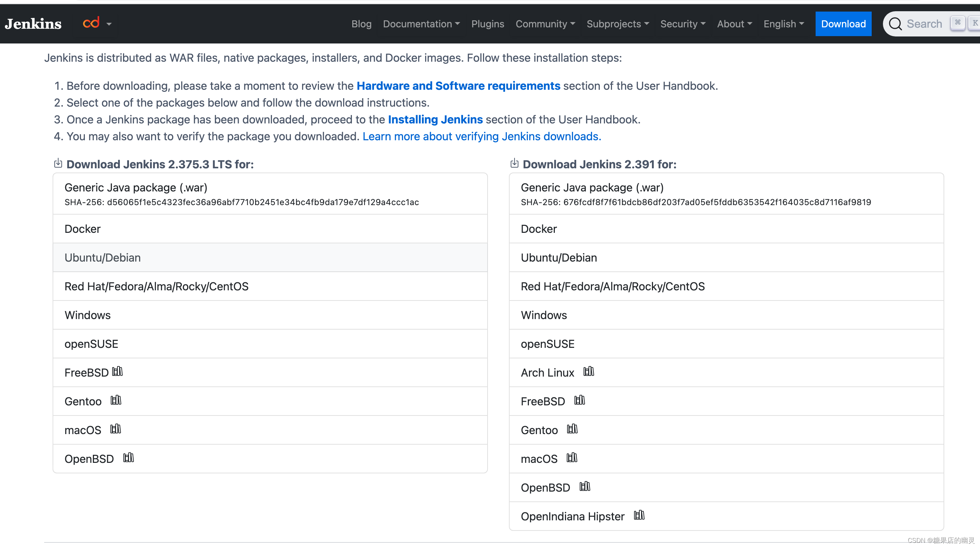The width and height of the screenshot is (980, 547).
Task: Select OpenIndiana Hipster in weekly list
Action: pos(726,516)
